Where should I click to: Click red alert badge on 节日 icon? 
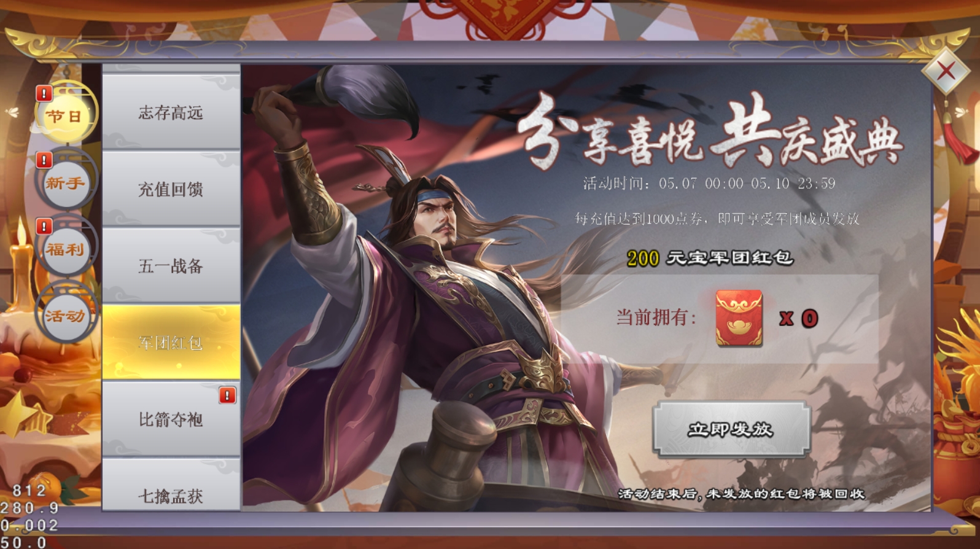pos(44,93)
